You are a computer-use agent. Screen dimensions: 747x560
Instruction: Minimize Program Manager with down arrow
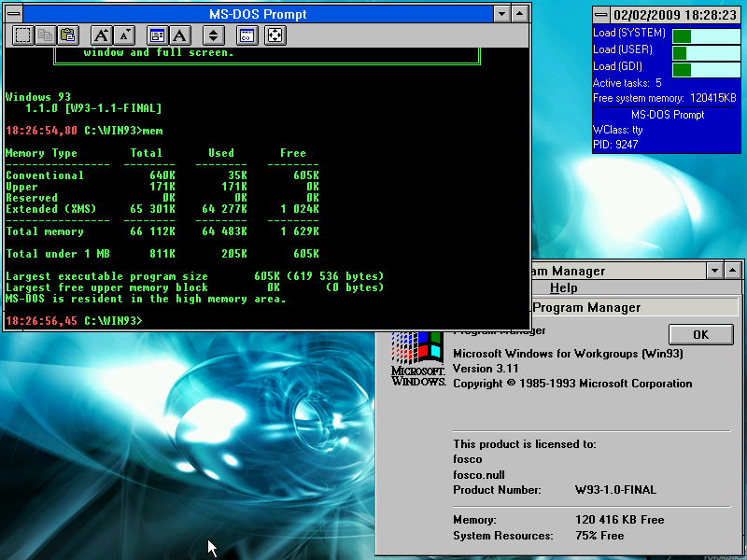click(x=714, y=271)
